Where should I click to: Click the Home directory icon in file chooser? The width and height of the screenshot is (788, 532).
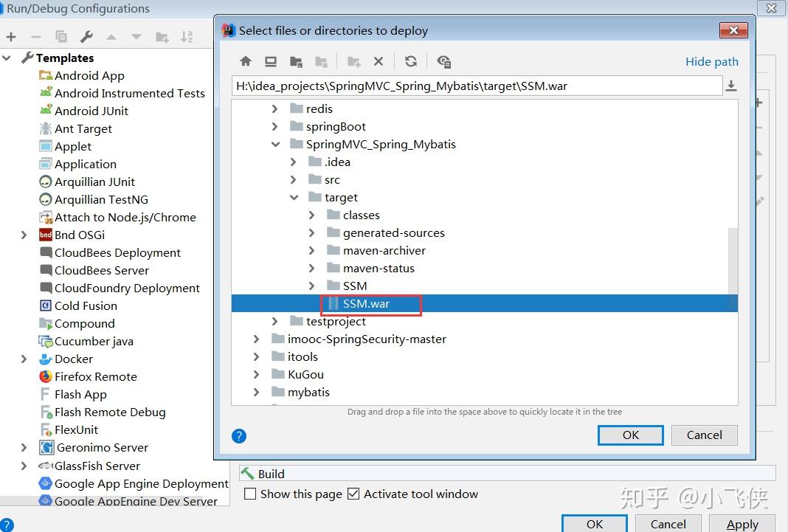pyautogui.click(x=245, y=61)
